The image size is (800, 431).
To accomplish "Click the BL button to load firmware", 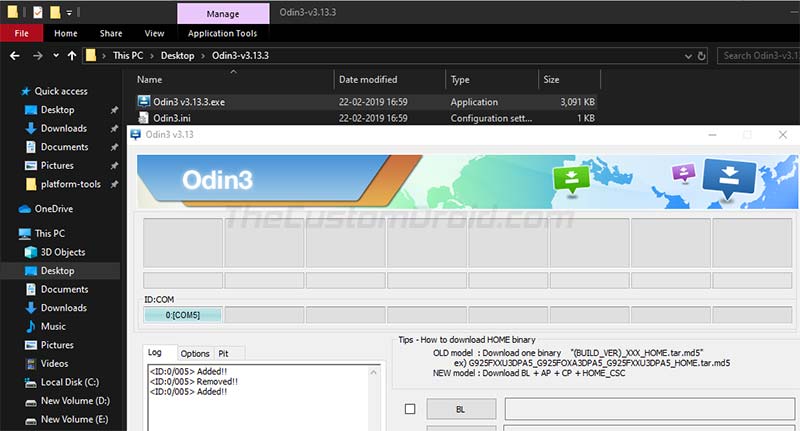I will (461, 409).
